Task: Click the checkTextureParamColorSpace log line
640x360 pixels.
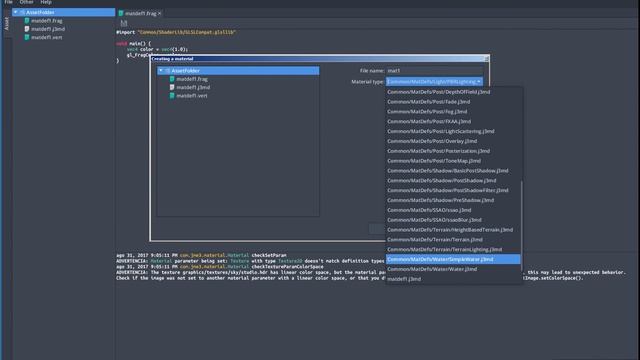Action: 220,267
